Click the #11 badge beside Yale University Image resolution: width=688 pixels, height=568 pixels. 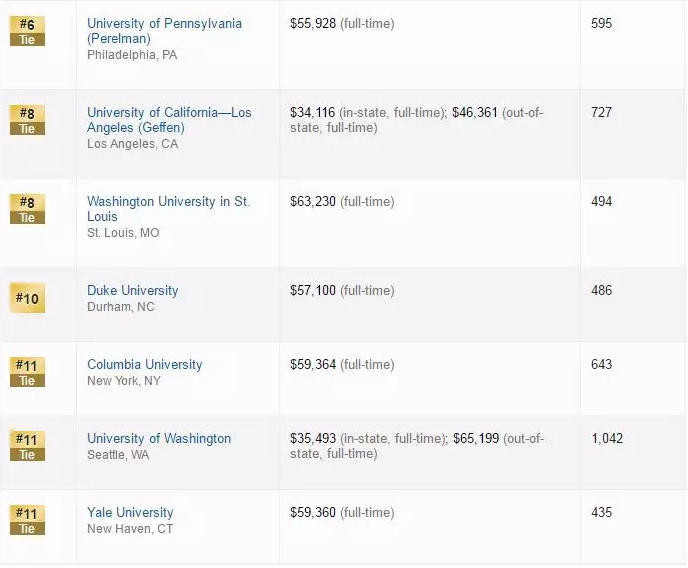[x=27, y=520]
